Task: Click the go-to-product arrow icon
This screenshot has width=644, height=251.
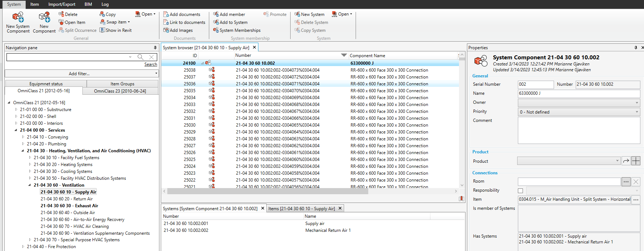Action: pos(626,161)
